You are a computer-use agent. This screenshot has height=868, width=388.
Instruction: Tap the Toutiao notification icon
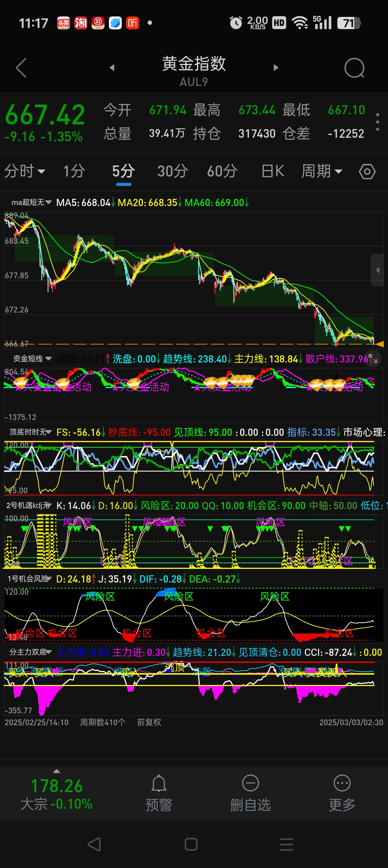pyautogui.click(x=64, y=23)
